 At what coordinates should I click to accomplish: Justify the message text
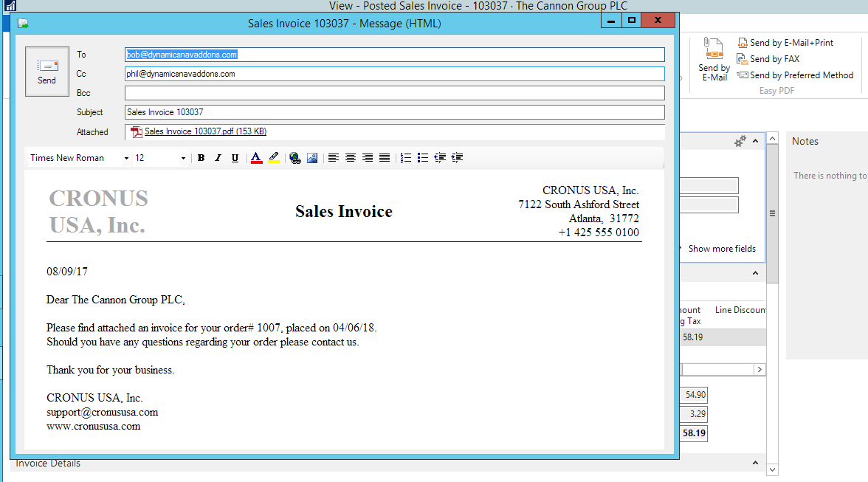[384, 158]
